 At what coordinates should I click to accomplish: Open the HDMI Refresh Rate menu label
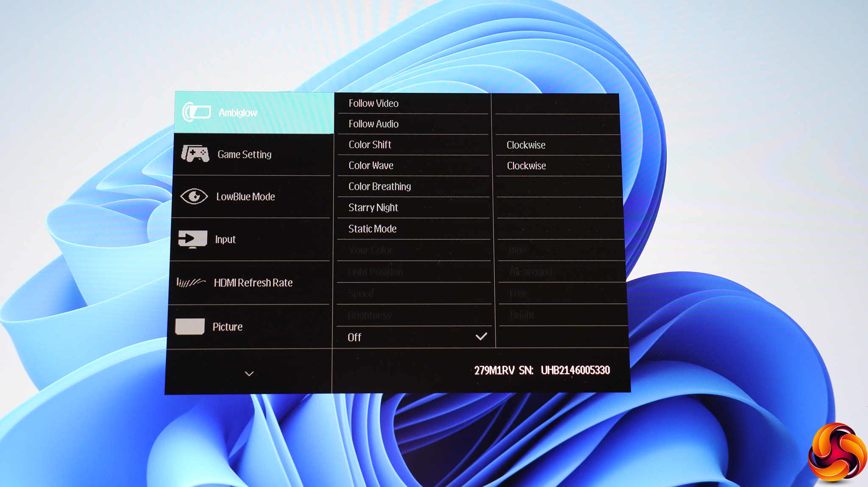(253, 283)
